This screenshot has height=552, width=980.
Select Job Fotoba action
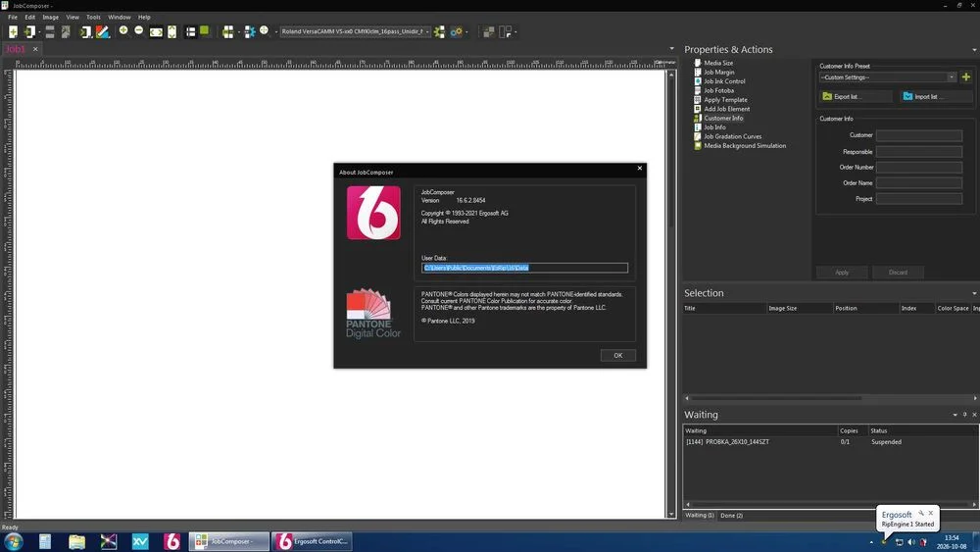pyautogui.click(x=718, y=90)
